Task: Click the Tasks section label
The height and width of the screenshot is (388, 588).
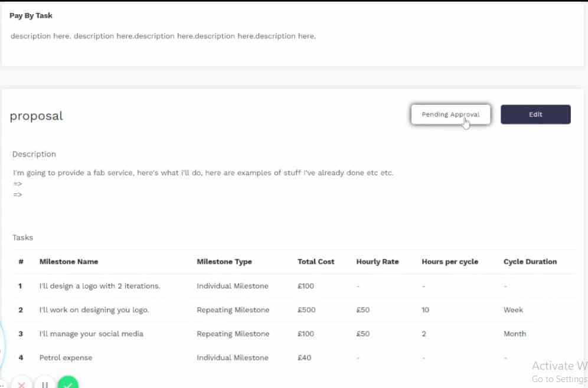Action: [x=22, y=238]
